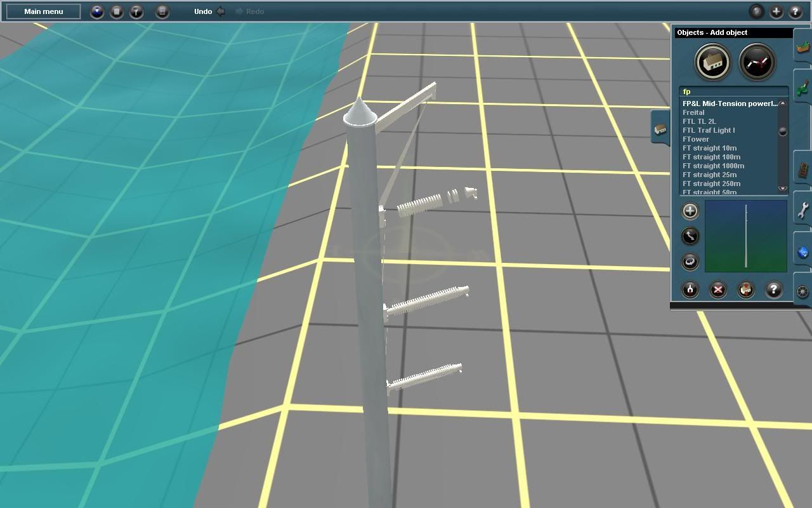Open Objects panel help question mark
The width and height of the screenshot is (812, 508).
[774, 290]
